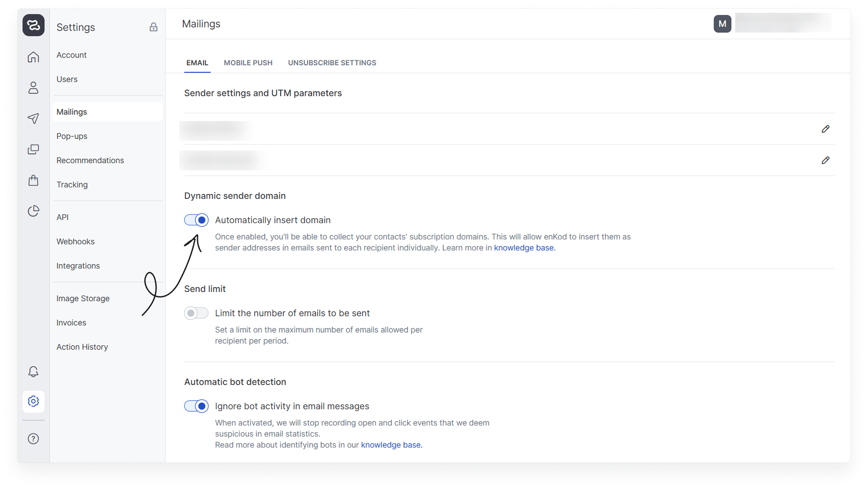
Task: Select Webhooks in the settings menu
Action: click(x=75, y=242)
